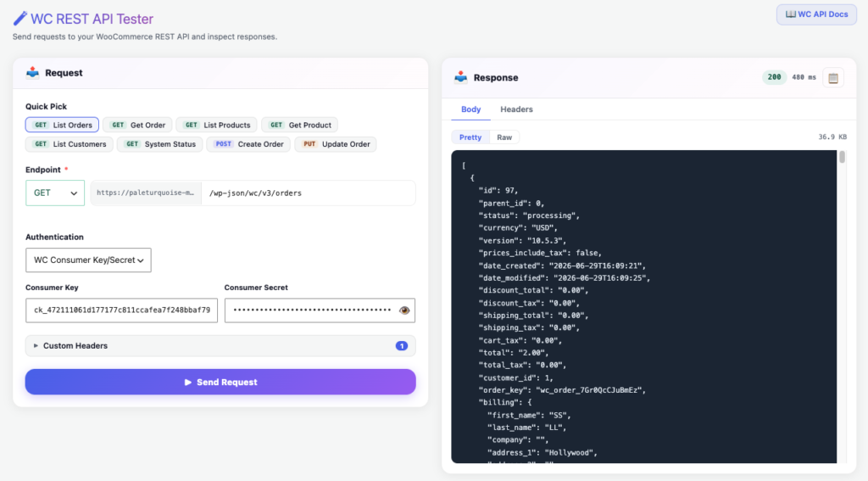Click the "billing": { line
868x481 pixels.
505,403
